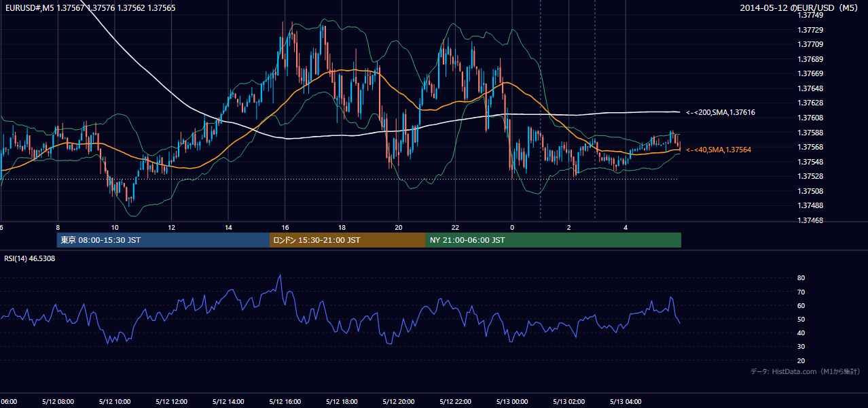This screenshot has width=868, height=408.
Task: Click price level 1.37628 on the axis
Action: click(x=811, y=103)
